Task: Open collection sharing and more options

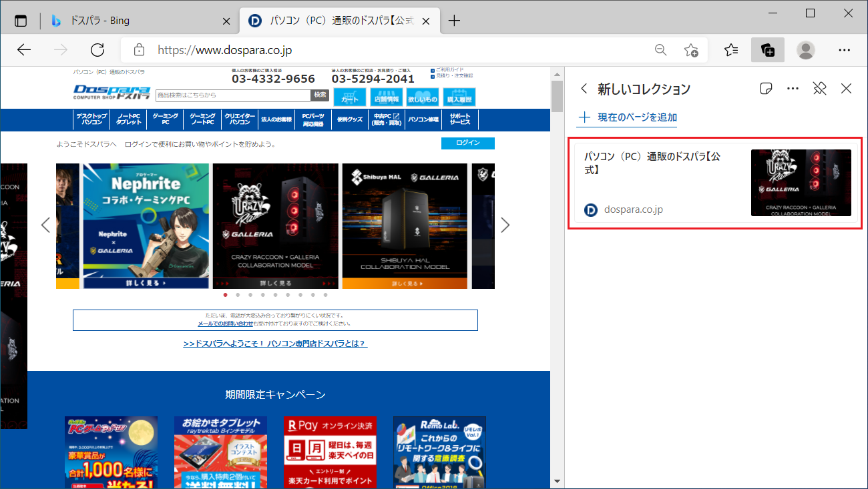Action: coord(793,89)
